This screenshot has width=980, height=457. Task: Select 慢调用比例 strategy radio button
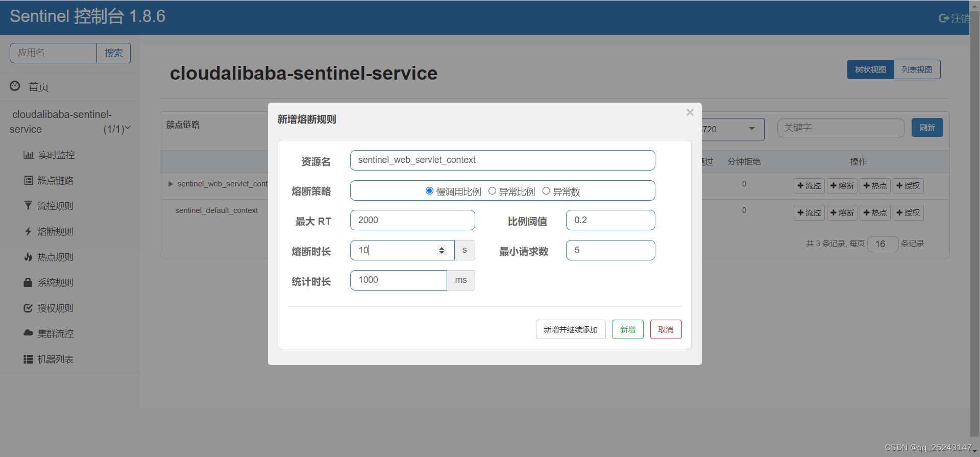429,191
